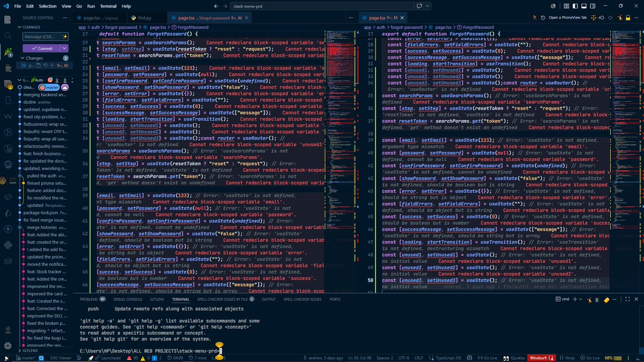The height and width of the screenshot is (362, 644).
Task: Click the Windsurf status bar item
Action: 541,358
